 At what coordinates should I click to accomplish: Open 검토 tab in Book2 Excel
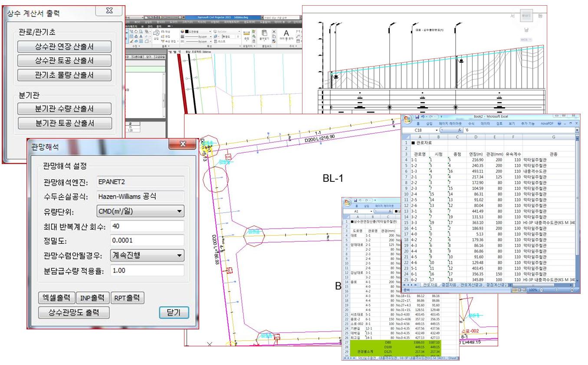(x=499, y=123)
